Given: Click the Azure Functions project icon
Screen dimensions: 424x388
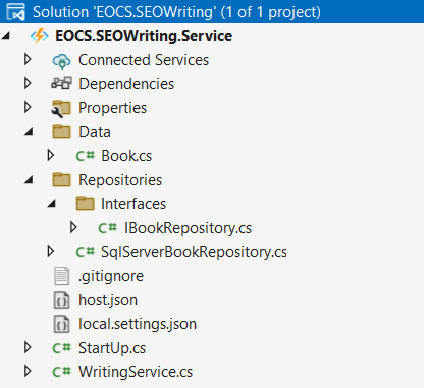Looking at the screenshot, I should [40, 36].
